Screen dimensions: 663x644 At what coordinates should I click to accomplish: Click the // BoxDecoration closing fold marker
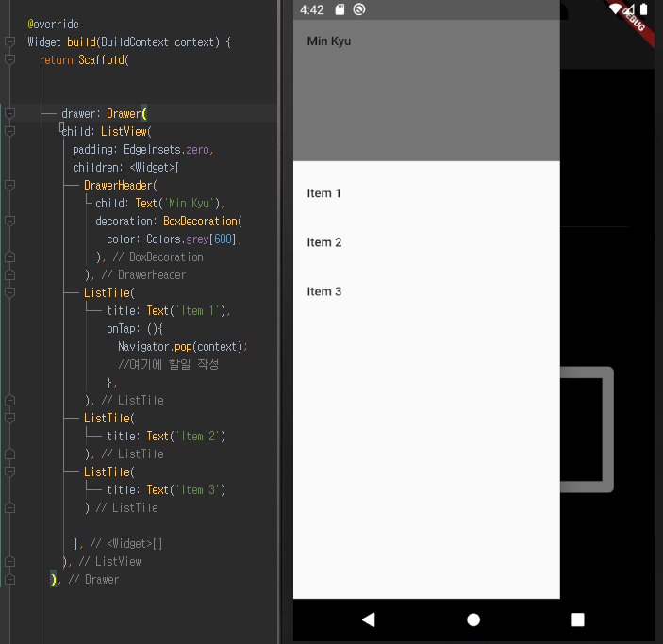[9, 256]
